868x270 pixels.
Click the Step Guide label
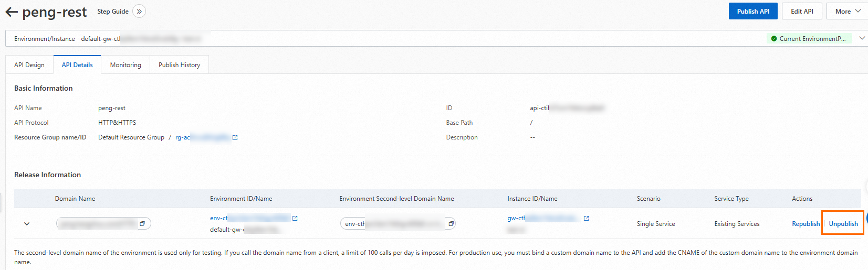pos(113,12)
